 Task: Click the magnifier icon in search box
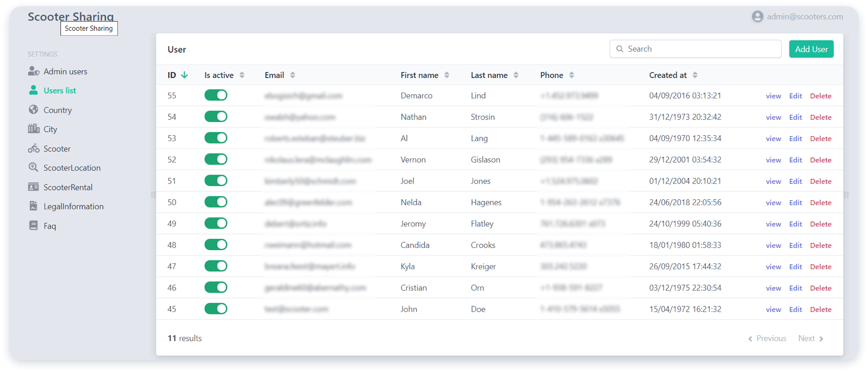(x=620, y=49)
